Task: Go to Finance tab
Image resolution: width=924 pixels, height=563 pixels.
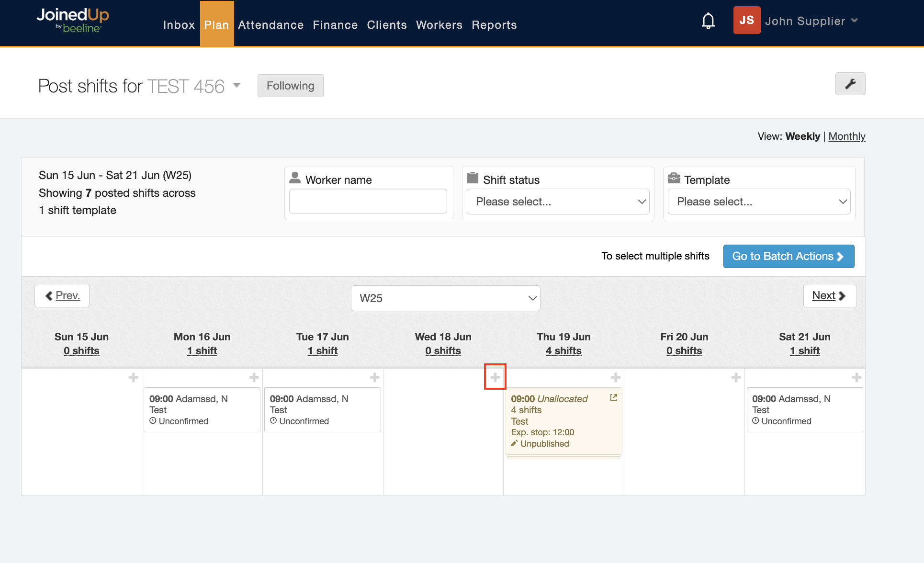Action: 335,25
